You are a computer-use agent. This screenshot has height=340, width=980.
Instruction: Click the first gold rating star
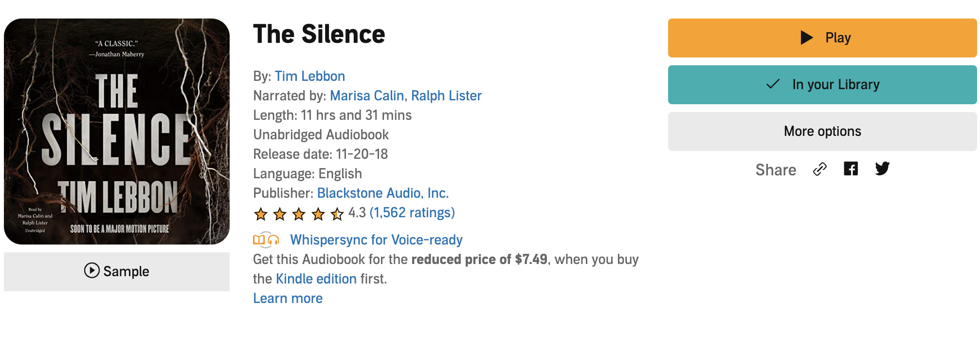coord(261,214)
